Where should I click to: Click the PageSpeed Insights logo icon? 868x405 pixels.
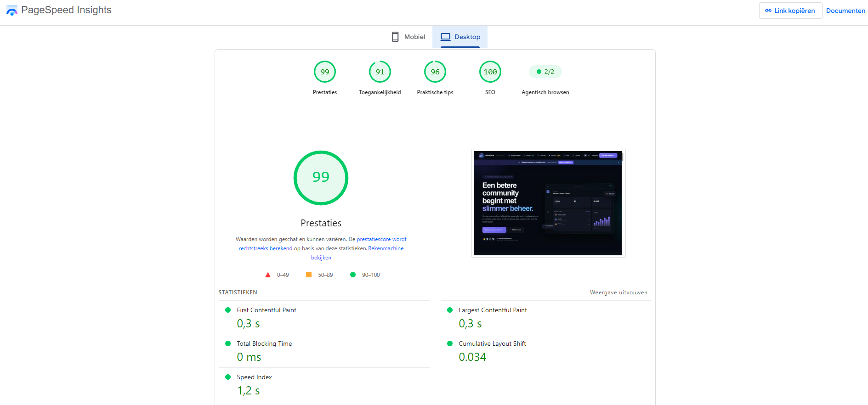click(x=11, y=11)
